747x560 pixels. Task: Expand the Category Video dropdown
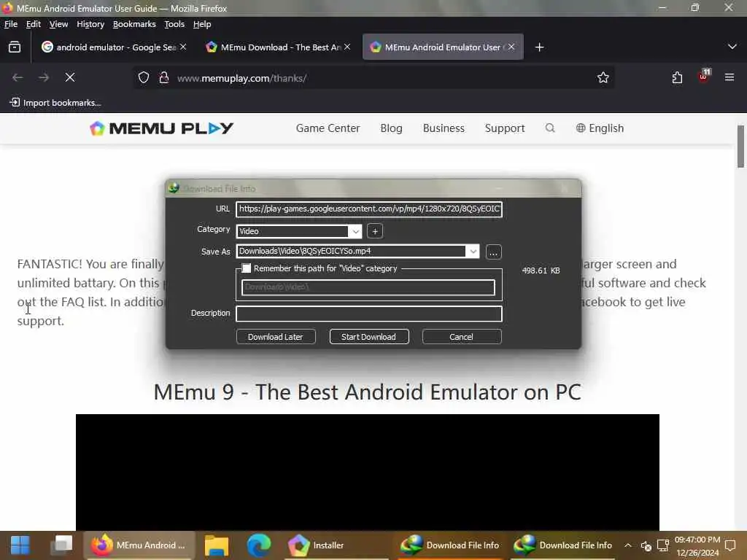[355, 231]
